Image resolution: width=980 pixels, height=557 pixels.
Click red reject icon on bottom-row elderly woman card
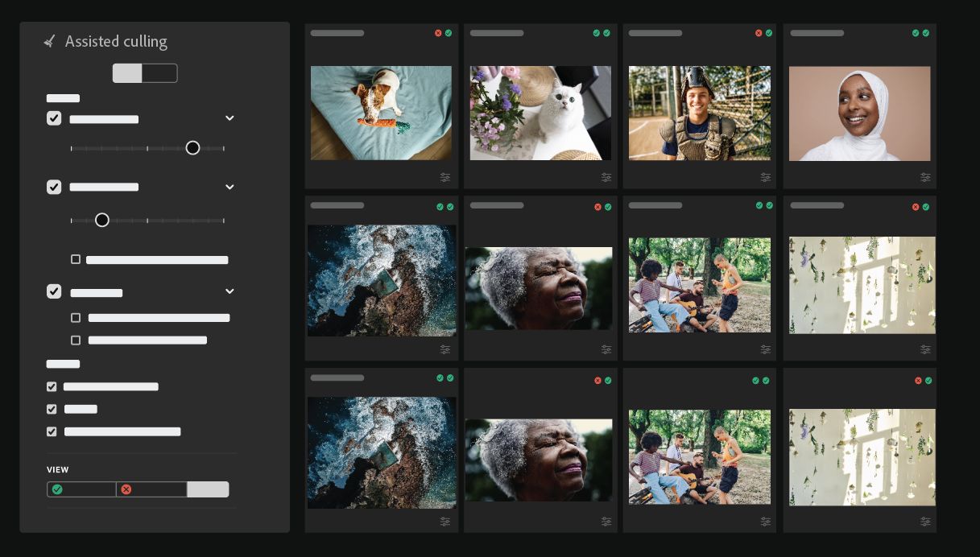coord(598,380)
